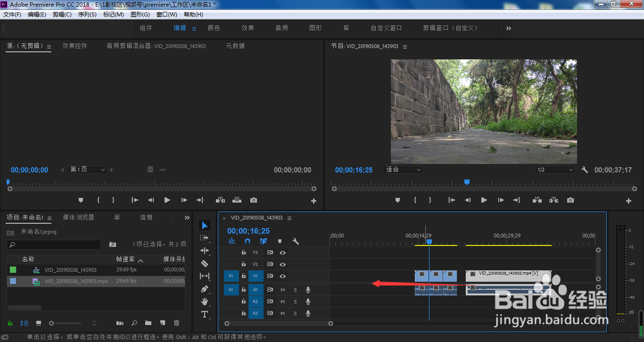Create new bin in Project panel
Viewport: 644px width, 342px height.
click(x=148, y=323)
